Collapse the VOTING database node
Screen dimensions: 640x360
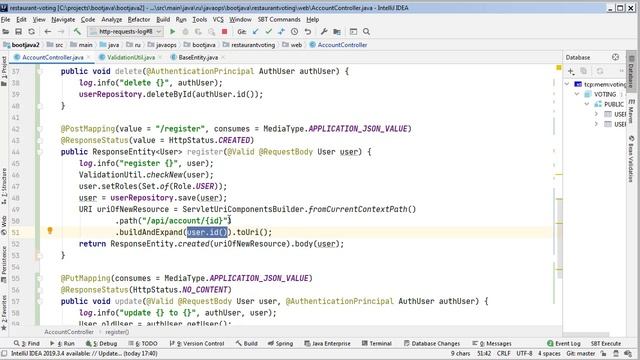577,94
